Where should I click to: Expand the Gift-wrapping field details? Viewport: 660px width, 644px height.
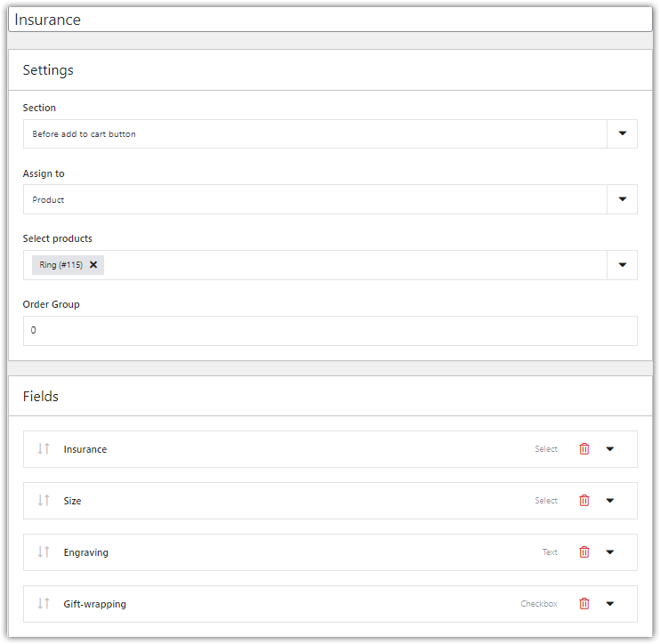coord(610,604)
